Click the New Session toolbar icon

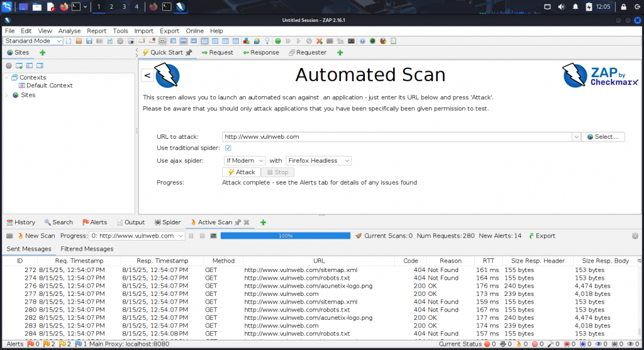(69, 41)
